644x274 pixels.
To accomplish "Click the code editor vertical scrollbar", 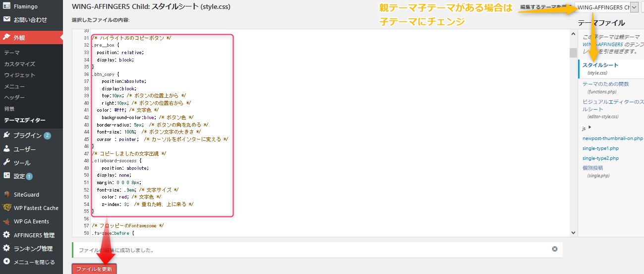I will 573,53.
